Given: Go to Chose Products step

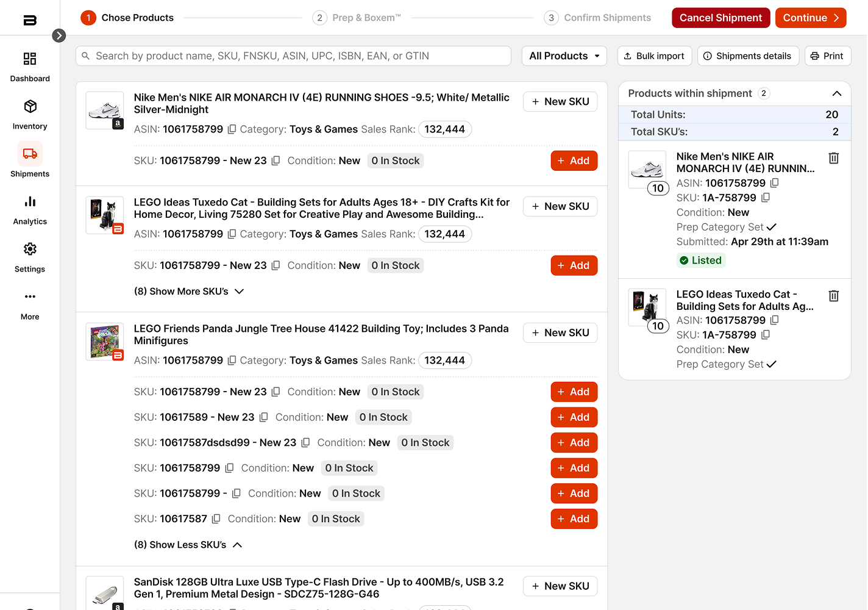Looking at the screenshot, I should pyautogui.click(x=127, y=18).
